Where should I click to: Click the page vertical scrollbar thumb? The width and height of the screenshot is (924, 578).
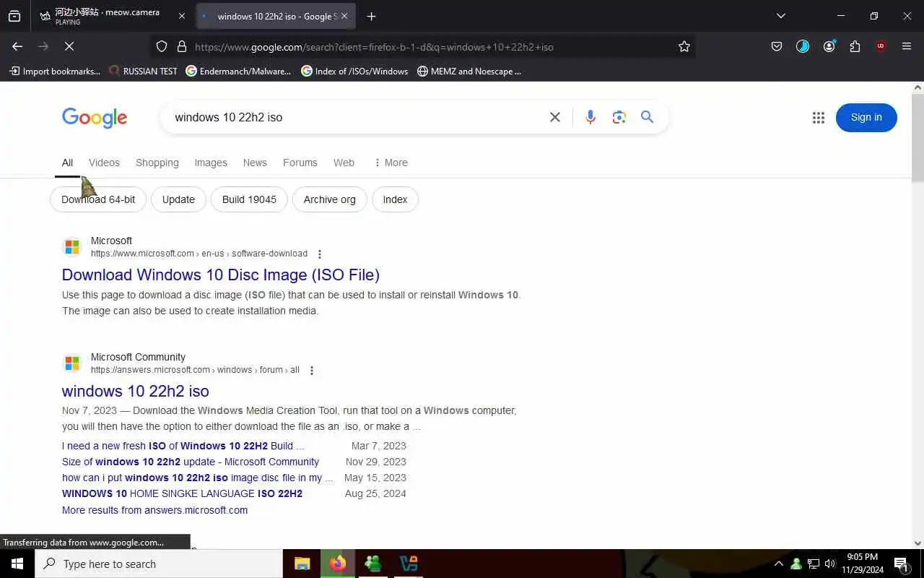(x=918, y=137)
